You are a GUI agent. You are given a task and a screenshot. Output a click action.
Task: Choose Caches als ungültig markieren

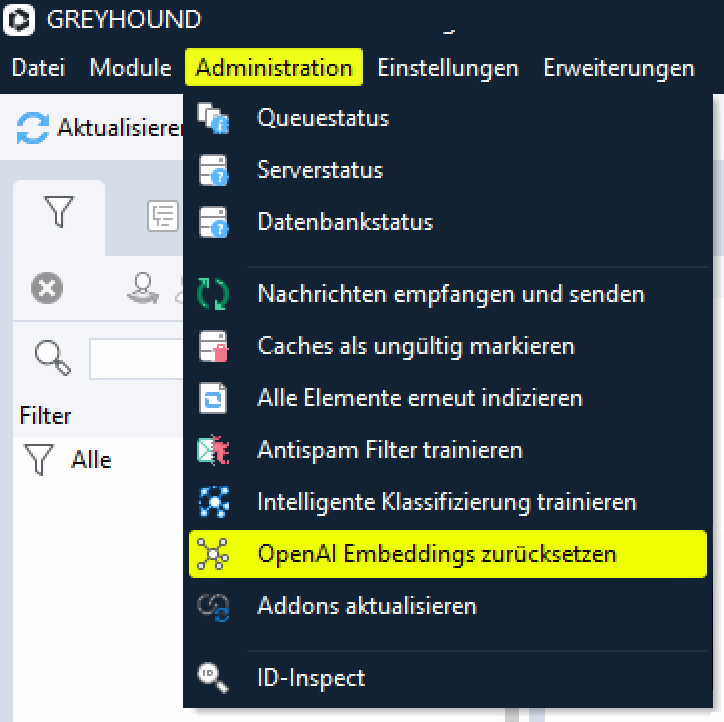415,346
